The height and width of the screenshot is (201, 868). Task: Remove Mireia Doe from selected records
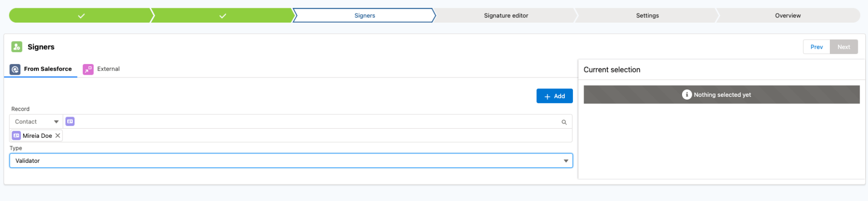click(58, 136)
